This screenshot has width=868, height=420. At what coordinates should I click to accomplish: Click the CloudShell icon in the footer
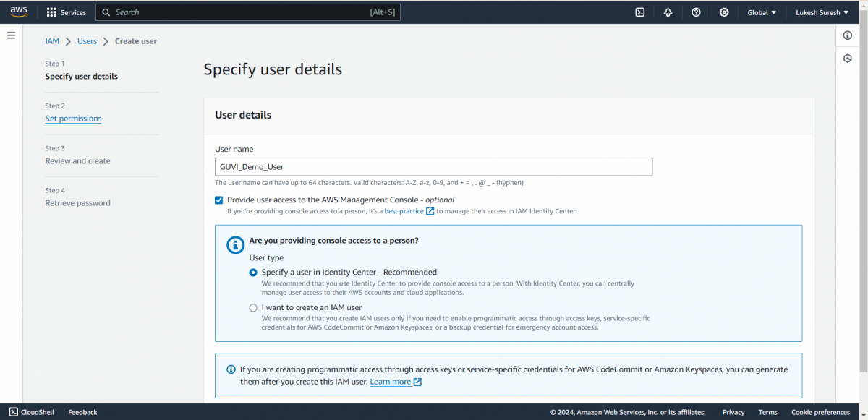(14, 412)
